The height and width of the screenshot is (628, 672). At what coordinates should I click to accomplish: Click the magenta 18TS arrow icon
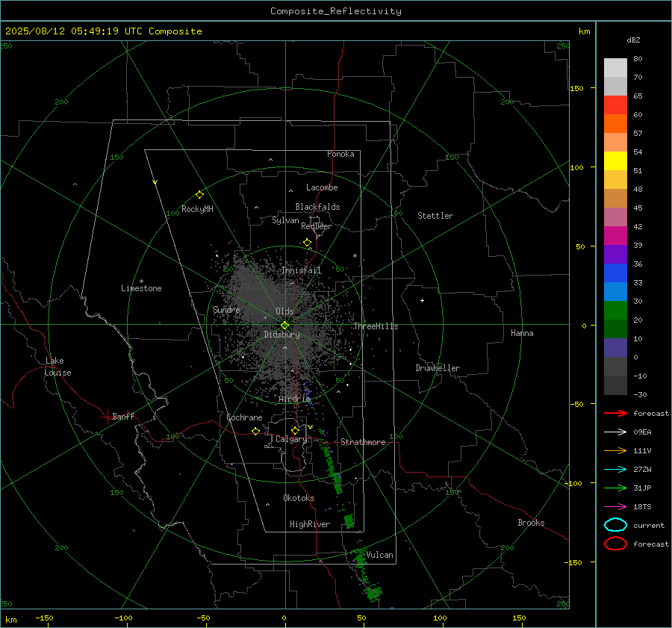615,507
